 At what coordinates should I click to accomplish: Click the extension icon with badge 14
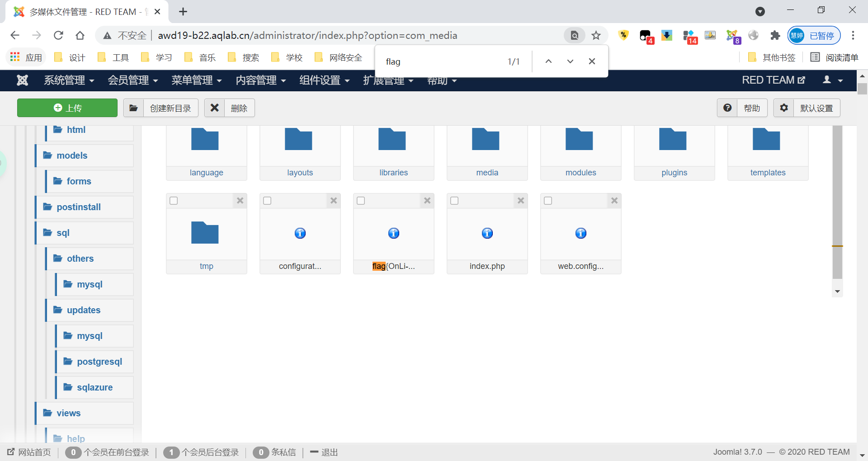point(689,36)
